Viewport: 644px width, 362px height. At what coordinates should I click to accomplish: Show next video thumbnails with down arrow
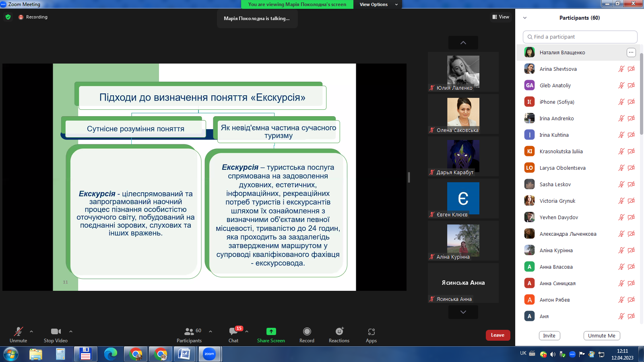tap(463, 312)
